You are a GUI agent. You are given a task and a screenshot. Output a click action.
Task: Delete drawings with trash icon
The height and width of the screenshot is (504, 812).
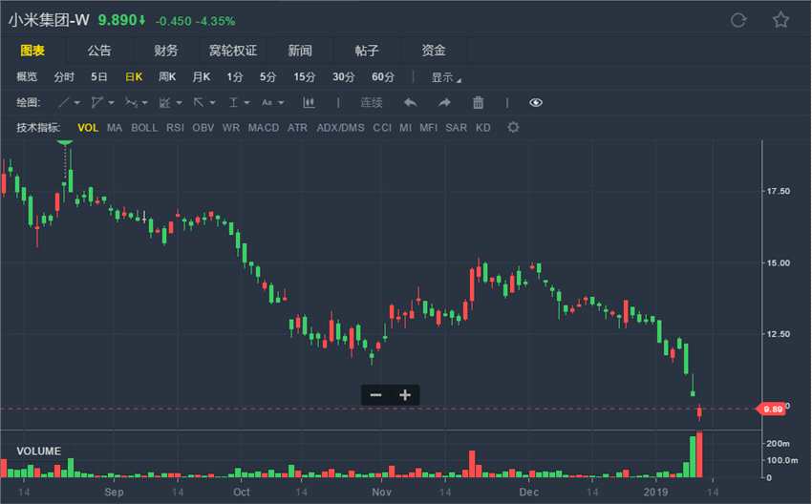tap(478, 102)
